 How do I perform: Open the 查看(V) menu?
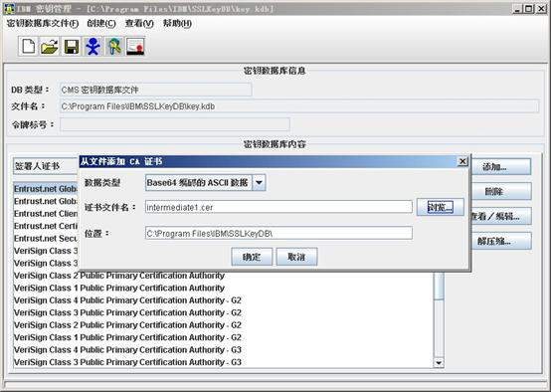139,24
